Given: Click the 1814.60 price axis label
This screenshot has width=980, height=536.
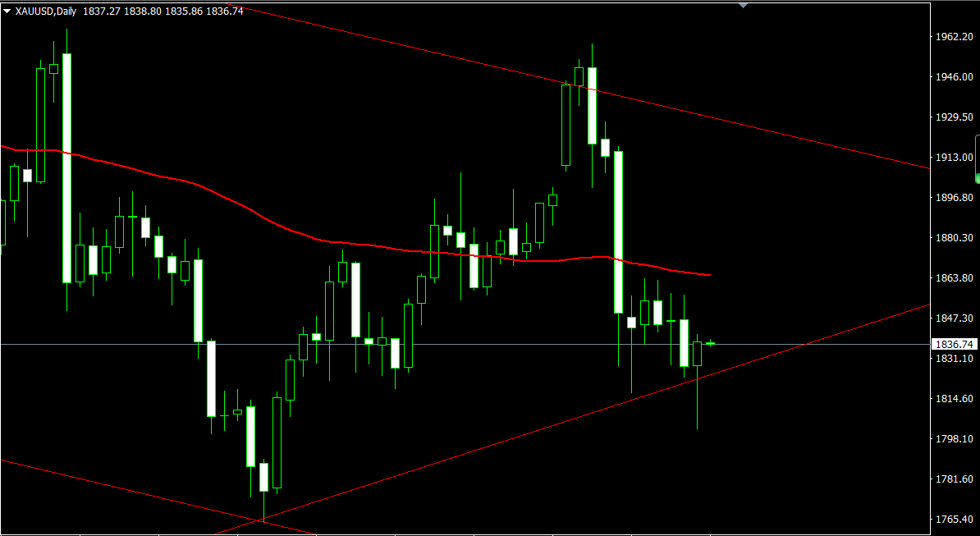Looking at the screenshot, I should coord(954,399).
